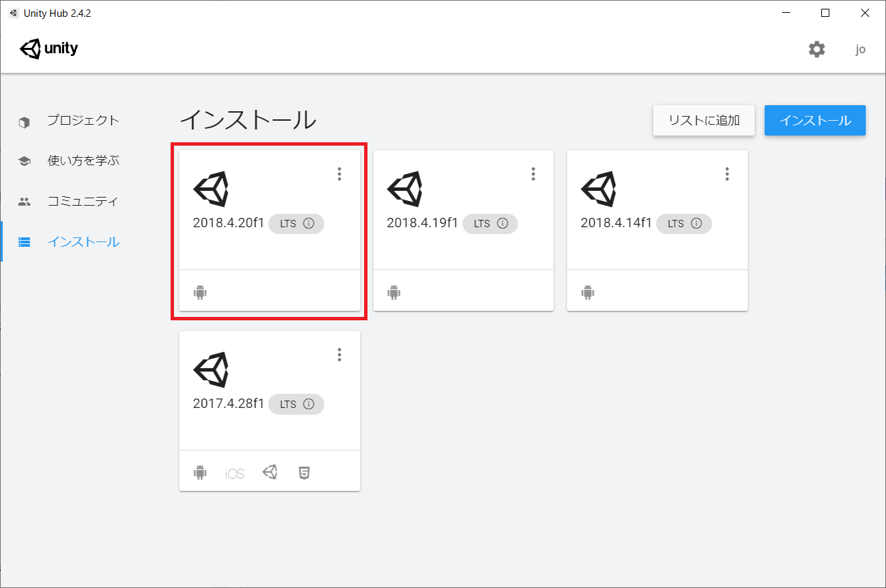Click LTS info badge on 2018.4.20f1

click(x=296, y=224)
